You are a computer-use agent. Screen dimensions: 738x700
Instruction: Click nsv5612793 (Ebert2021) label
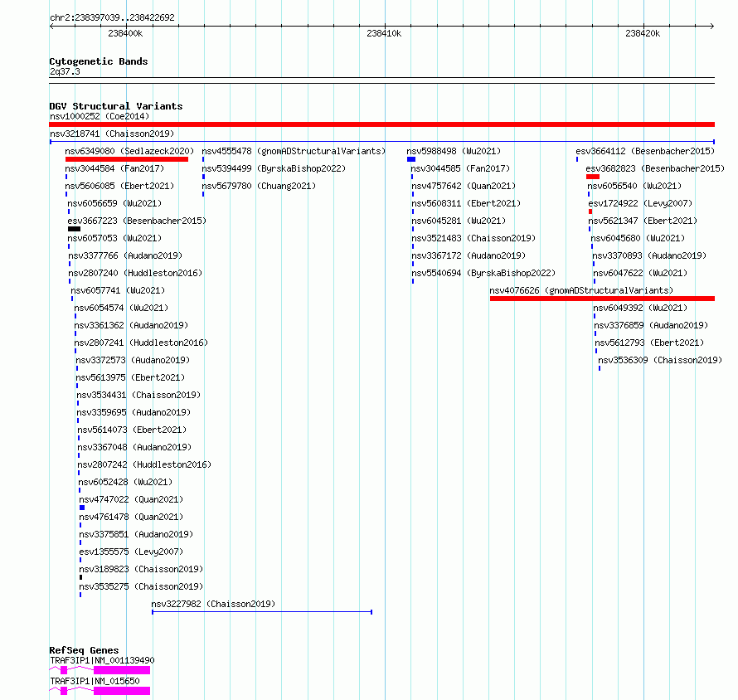pyautogui.click(x=649, y=343)
